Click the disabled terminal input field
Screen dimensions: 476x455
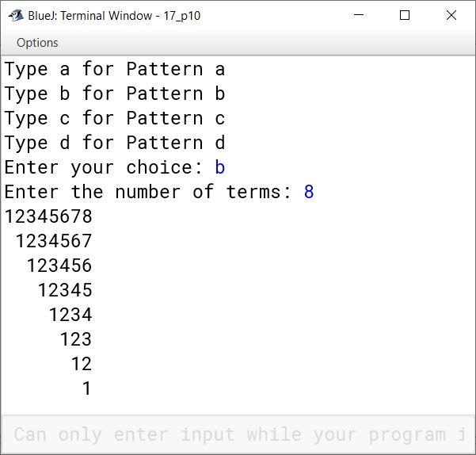click(238, 434)
